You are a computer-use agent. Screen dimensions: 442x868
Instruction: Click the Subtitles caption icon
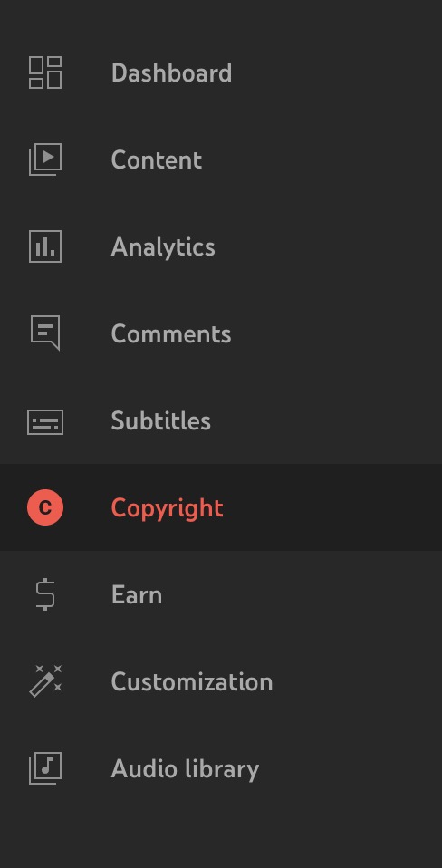pos(45,422)
